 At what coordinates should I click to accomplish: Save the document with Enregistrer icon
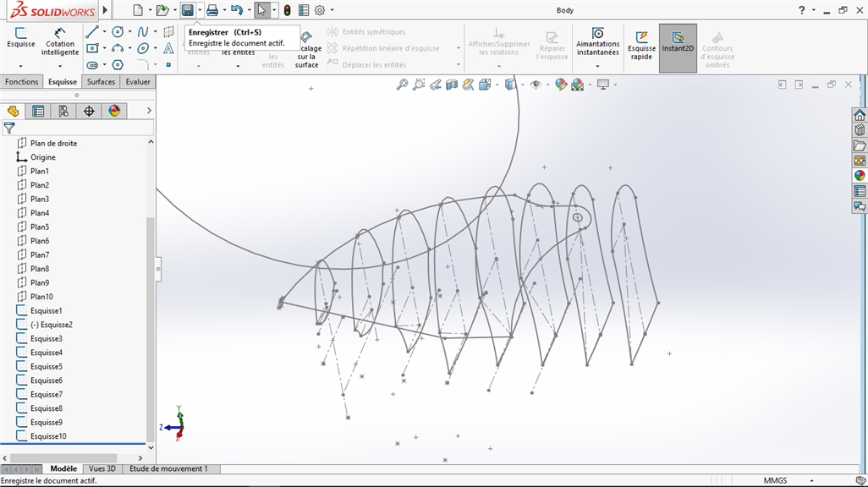tap(187, 10)
